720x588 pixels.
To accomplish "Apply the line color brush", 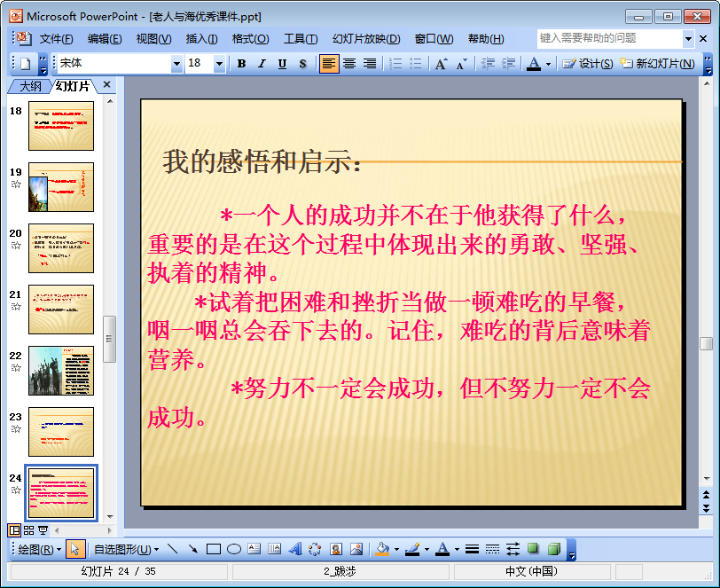I will pyautogui.click(x=412, y=549).
